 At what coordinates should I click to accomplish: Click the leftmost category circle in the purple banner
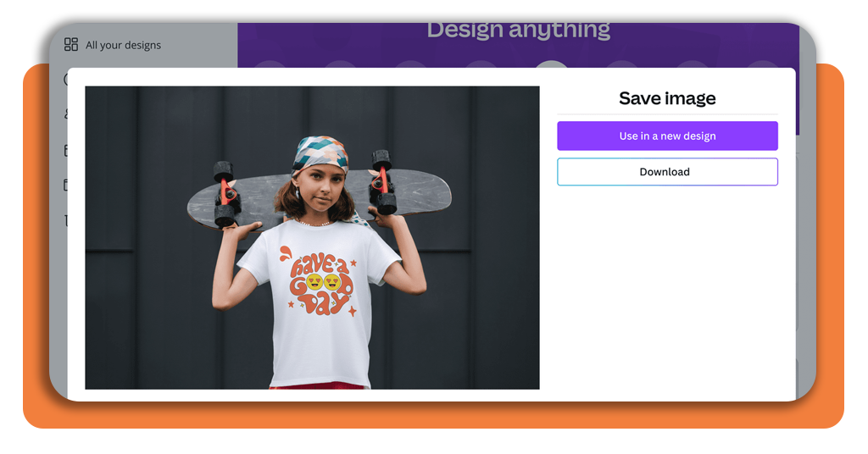[x=270, y=64]
